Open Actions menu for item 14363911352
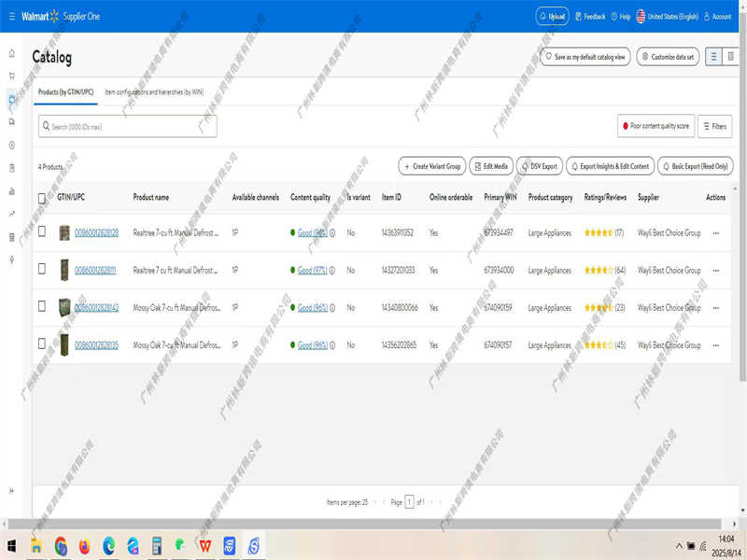Screen dimensions: 747x560 coord(715,233)
